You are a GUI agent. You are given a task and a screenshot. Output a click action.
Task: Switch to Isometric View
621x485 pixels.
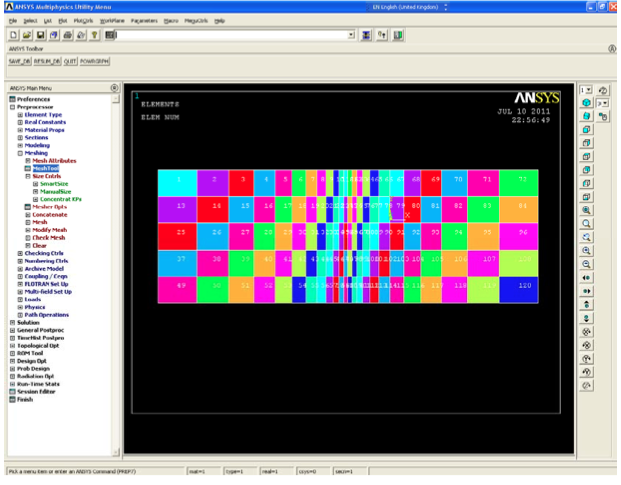(587, 103)
